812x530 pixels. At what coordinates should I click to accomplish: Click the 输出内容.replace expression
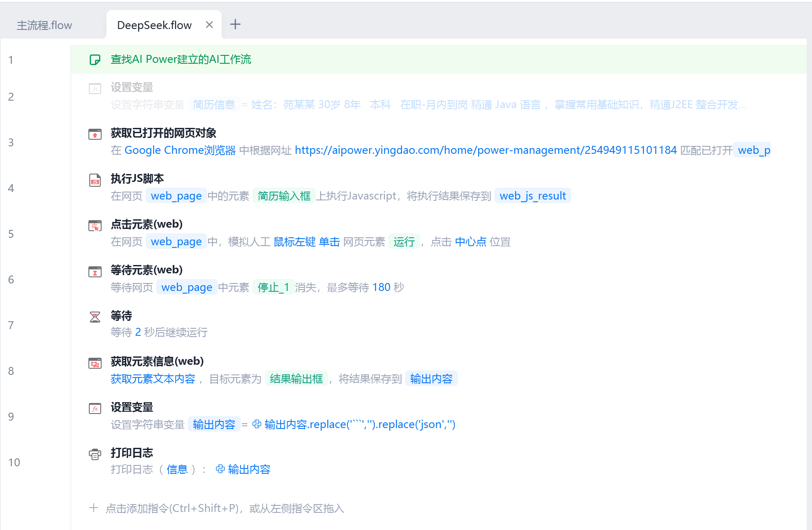click(360, 425)
